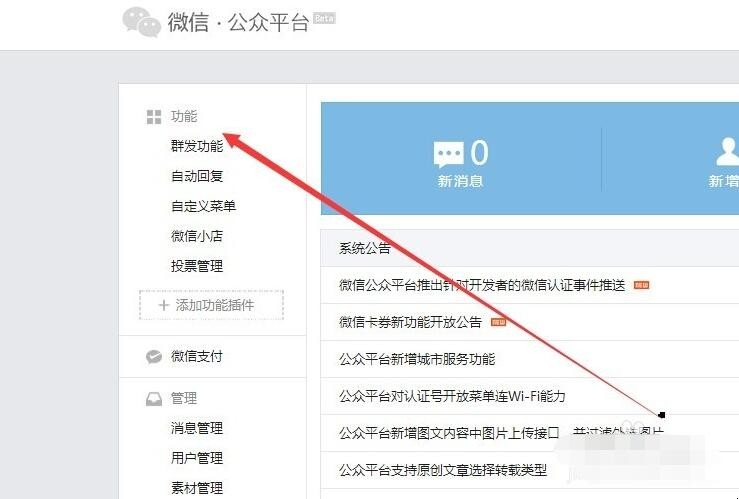Click the WeChat logo icon in header

141,22
